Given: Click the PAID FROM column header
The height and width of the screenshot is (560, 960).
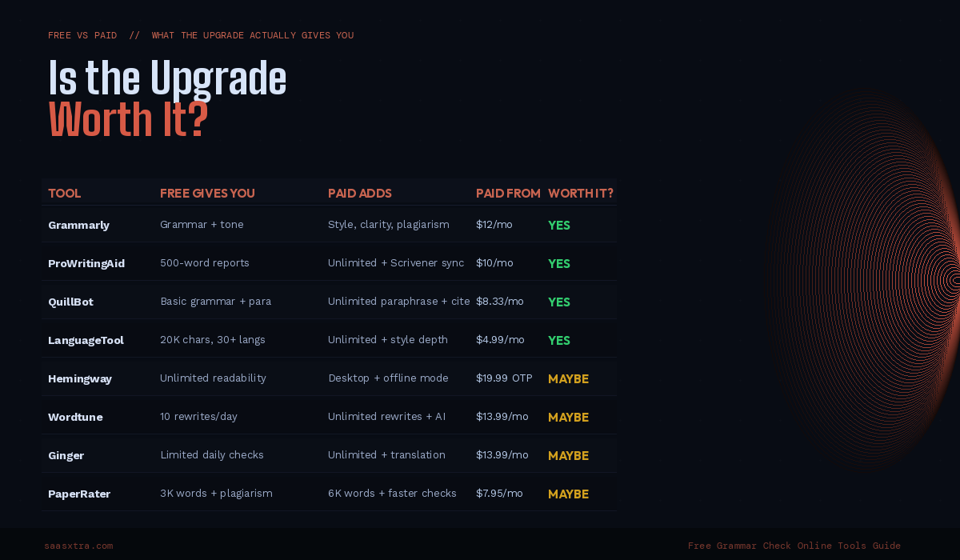Looking at the screenshot, I should (x=508, y=194).
